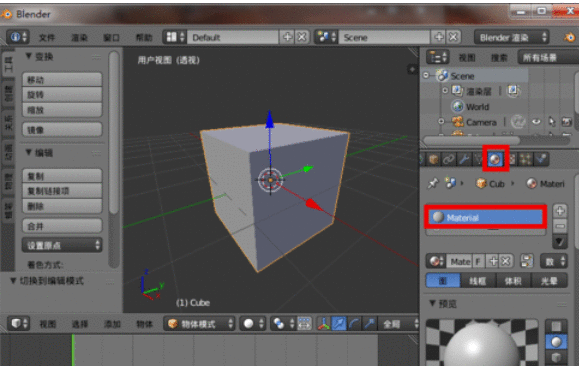The width and height of the screenshot is (579, 366).
Task: Open the Material sphere properties tab
Action: [x=495, y=159]
